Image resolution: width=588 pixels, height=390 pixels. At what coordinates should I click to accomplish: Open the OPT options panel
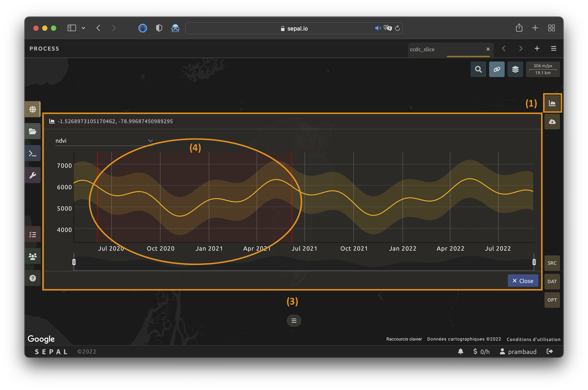[552, 300]
